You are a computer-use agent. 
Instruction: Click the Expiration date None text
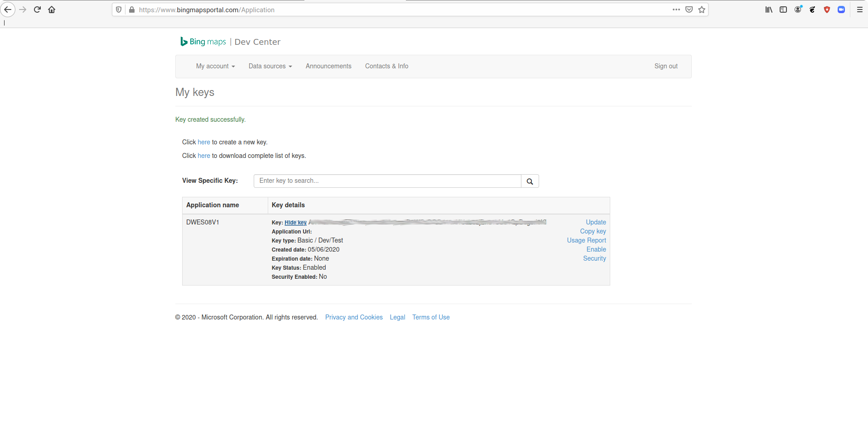pyautogui.click(x=300, y=258)
